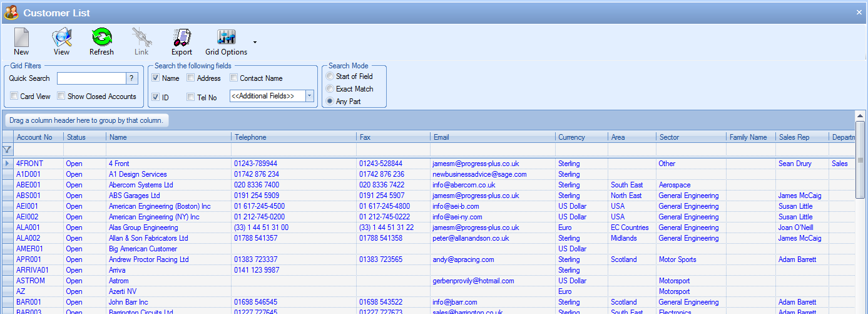
Task: Open the View customer icon
Action: (61, 38)
